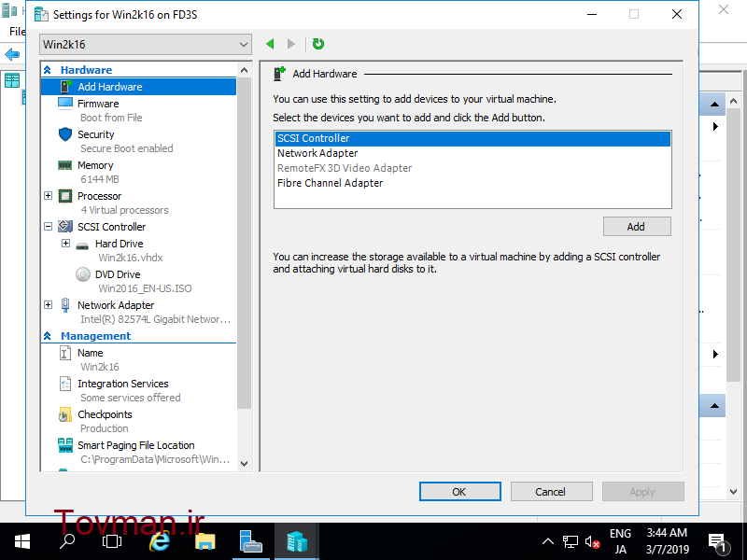This screenshot has width=747, height=560.
Task: Select Network Adapter in the device list
Action: click(317, 153)
